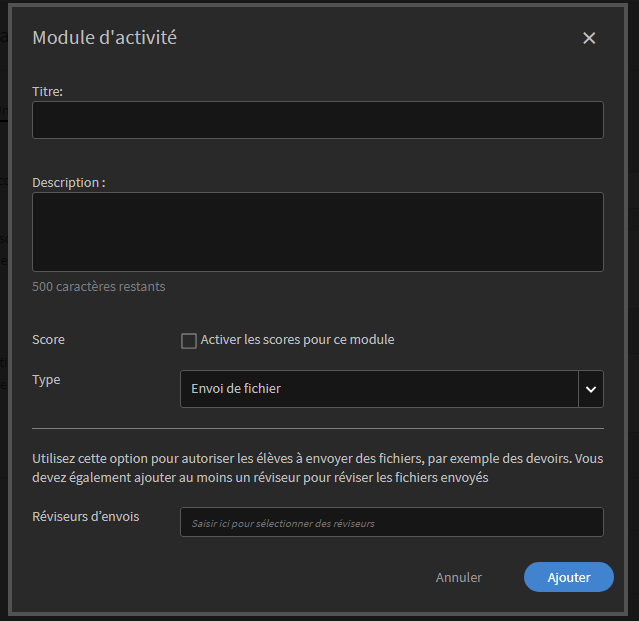Click the 'Réviseurs d'envois' label

coord(86,517)
